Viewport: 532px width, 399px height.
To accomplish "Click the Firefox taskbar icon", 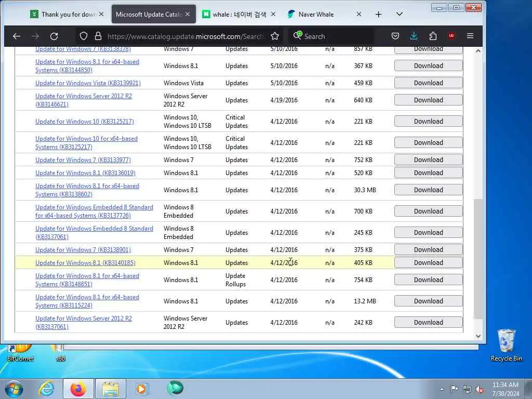I will (x=78, y=389).
